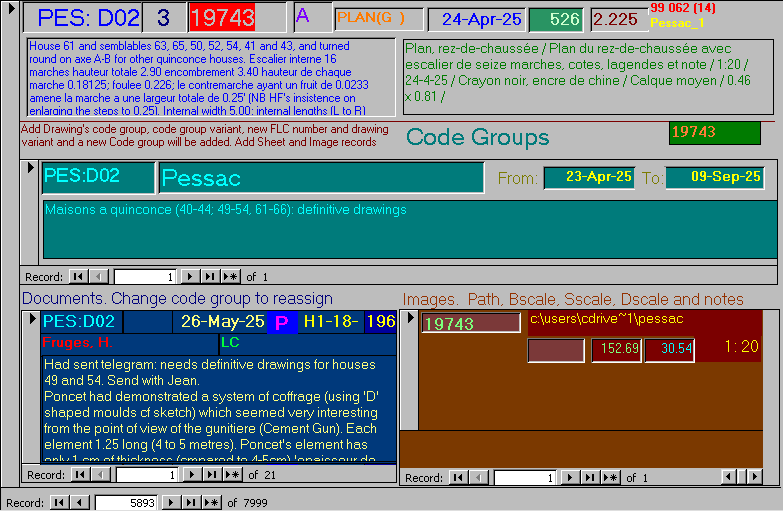Click the Images record selector arrow
783x512 pixels.
point(410,317)
